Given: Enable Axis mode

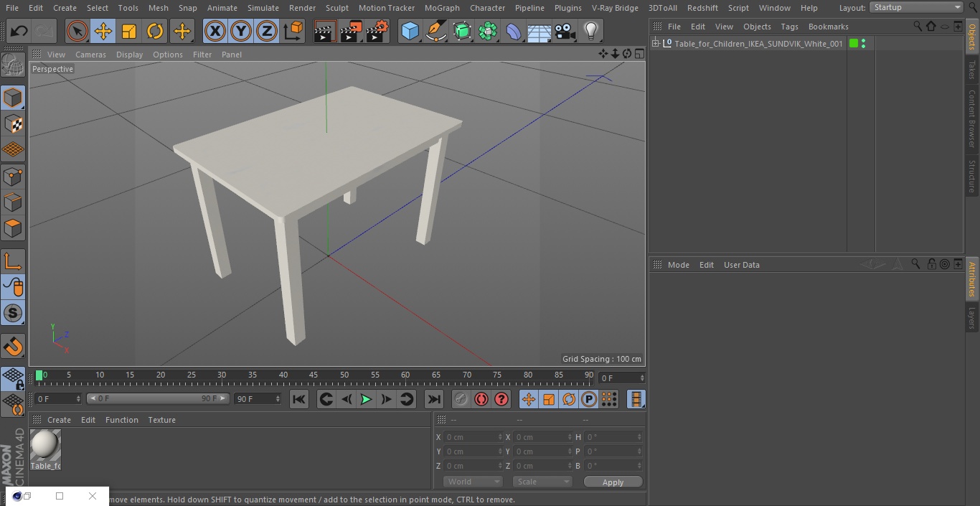Looking at the screenshot, I should click(x=13, y=261).
